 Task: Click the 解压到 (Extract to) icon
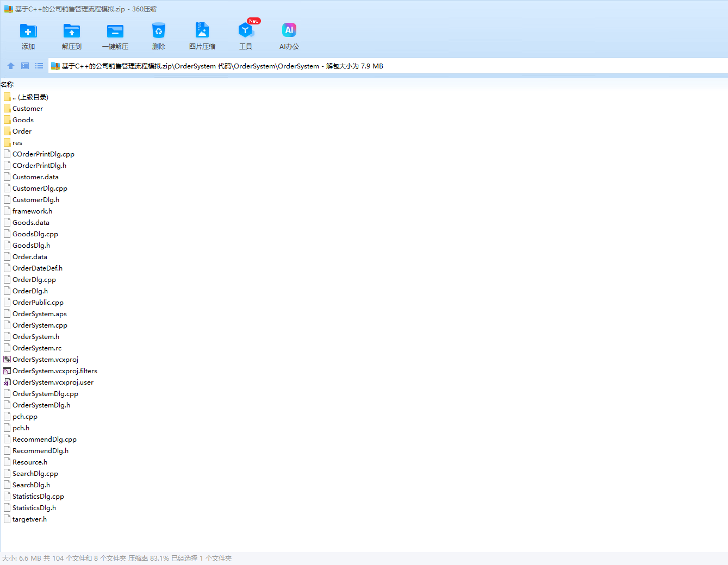click(72, 31)
